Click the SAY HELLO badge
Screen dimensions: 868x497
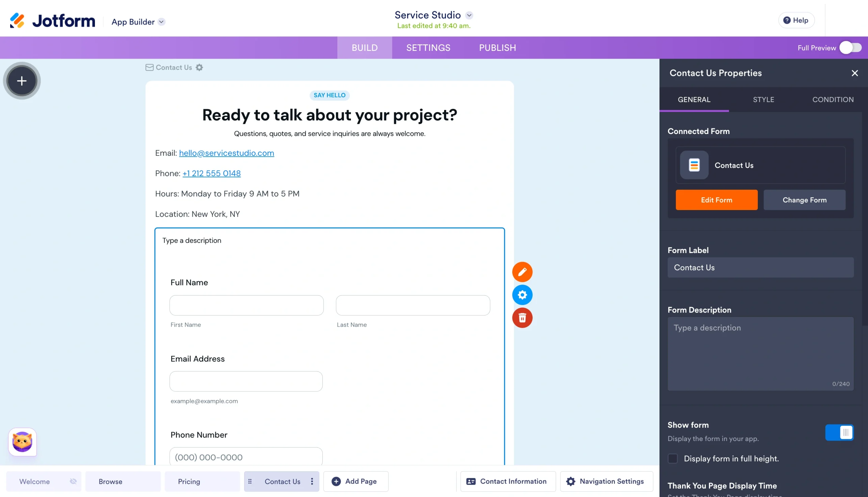tap(330, 95)
